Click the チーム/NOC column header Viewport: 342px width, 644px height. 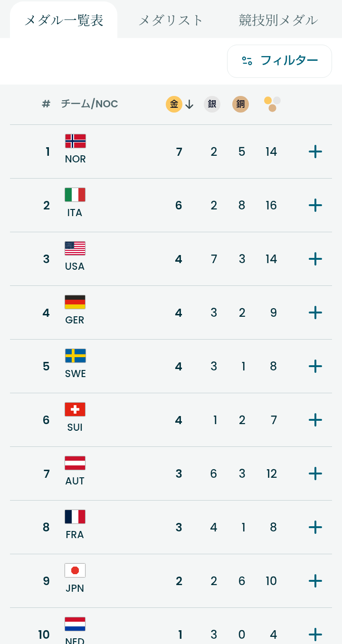[x=89, y=104]
